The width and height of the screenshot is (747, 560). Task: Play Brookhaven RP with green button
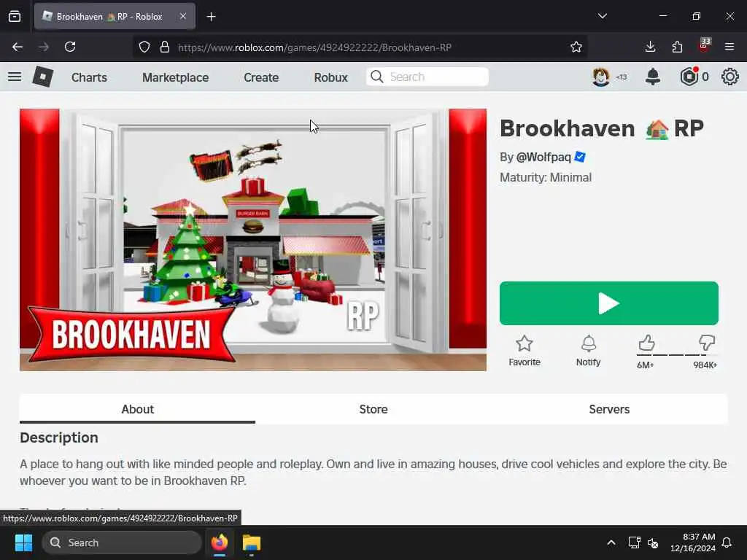[x=609, y=303]
